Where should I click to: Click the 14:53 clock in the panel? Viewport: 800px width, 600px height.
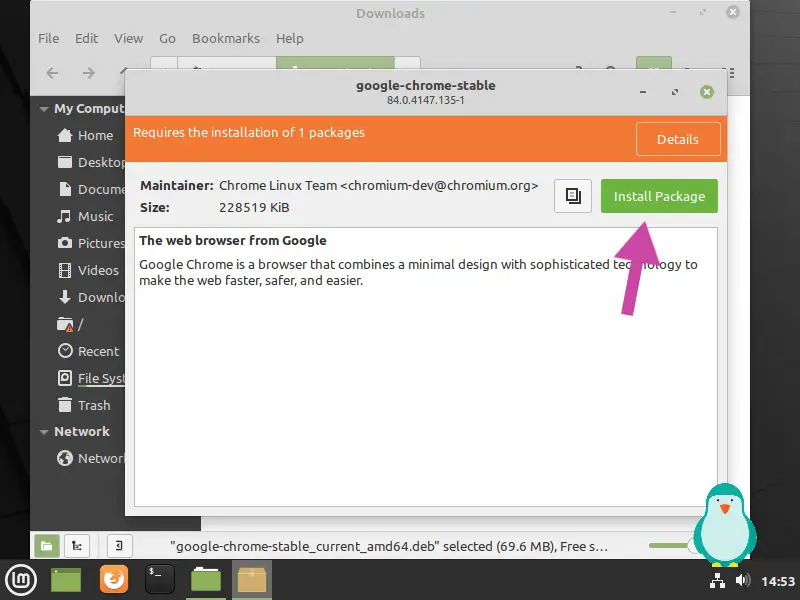778,581
